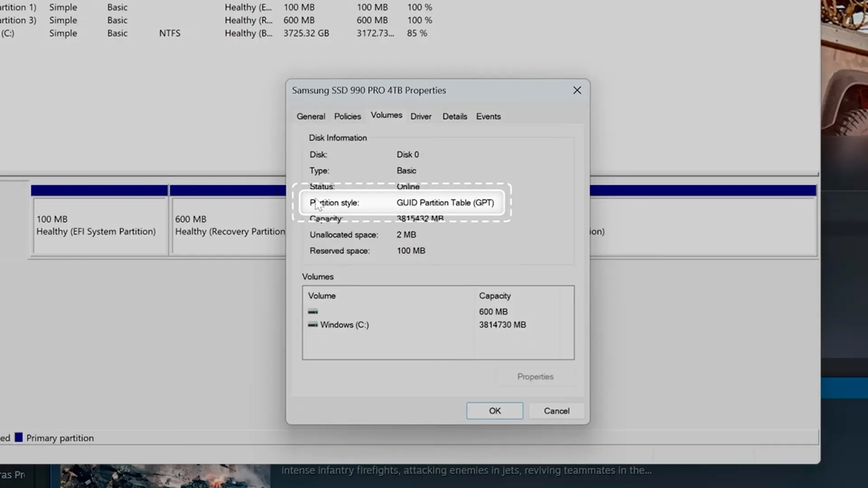The height and width of the screenshot is (488, 868).
Task: Select the GUID Partition Table (GPT) value
Action: tap(445, 203)
